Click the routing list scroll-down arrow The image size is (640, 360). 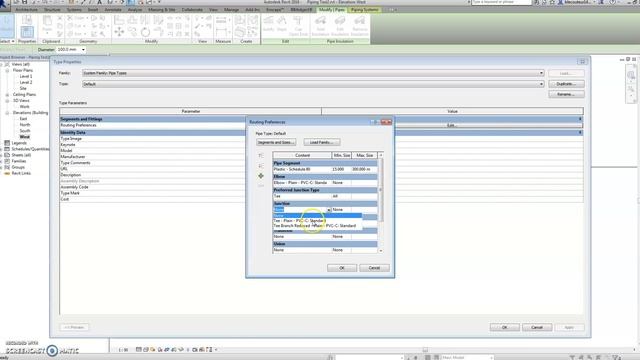click(x=381, y=251)
